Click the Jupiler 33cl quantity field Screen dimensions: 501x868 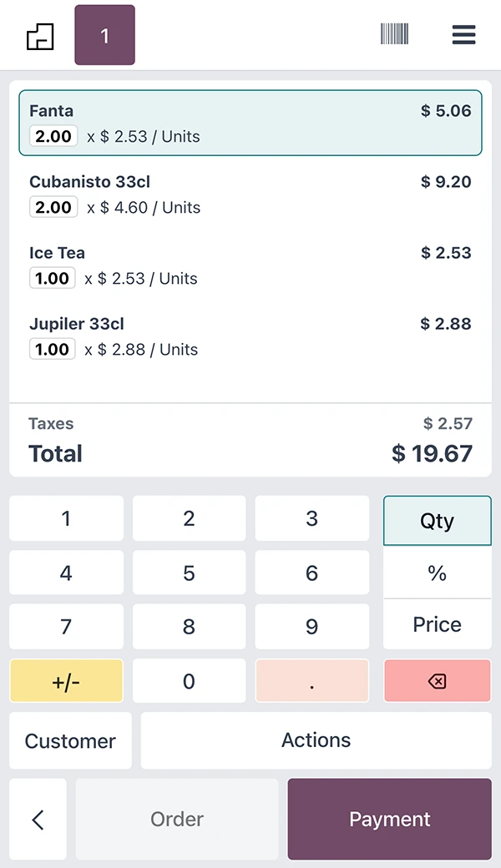(x=53, y=350)
